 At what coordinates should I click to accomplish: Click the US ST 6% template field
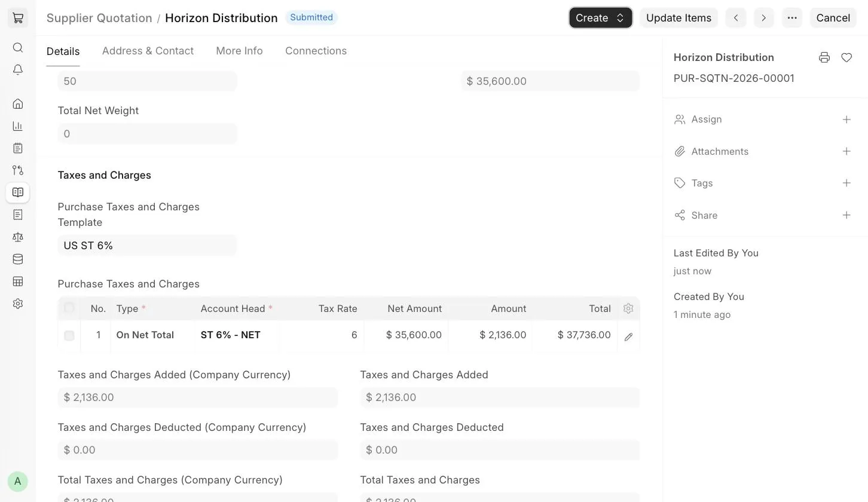click(147, 246)
